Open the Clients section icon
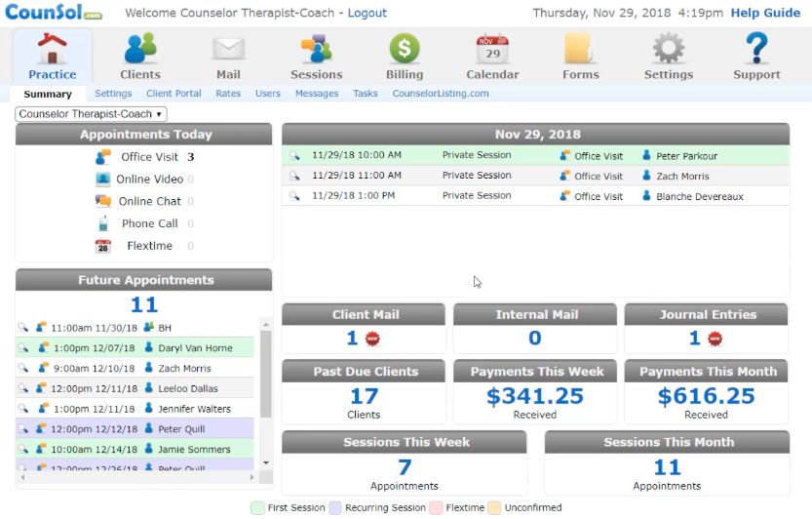812x519 pixels. pyautogui.click(x=140, y=49)
